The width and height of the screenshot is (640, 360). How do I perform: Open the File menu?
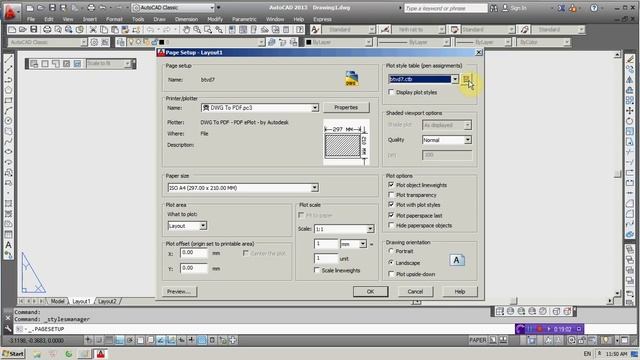(x=31, y=19)
